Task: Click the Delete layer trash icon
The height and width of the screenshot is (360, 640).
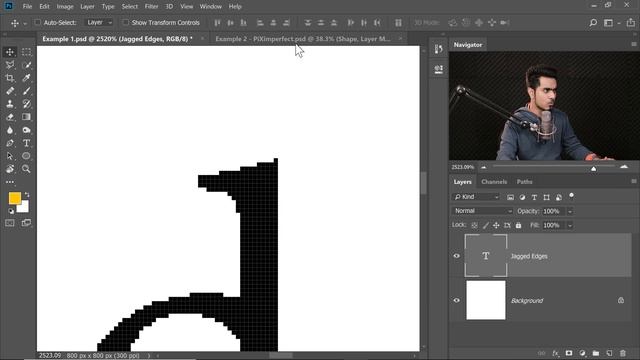Action: coord(623,353)
